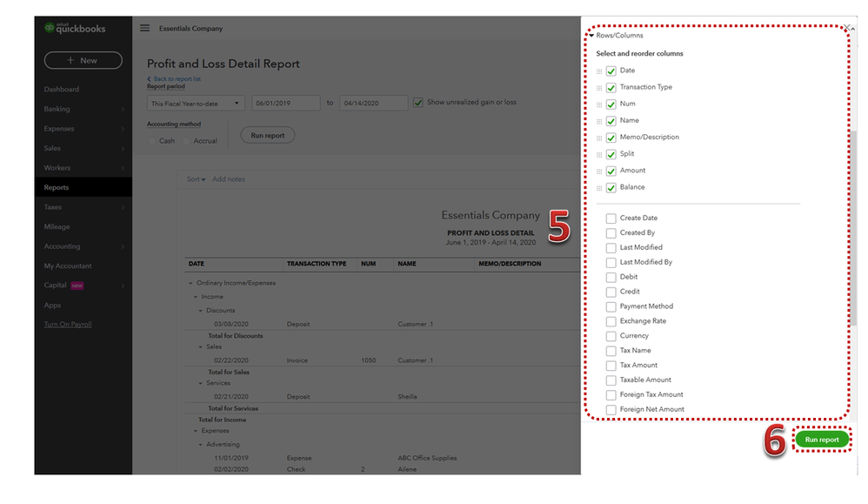The height and width of the screenshot is (504, 868).
Task: Grab the drag handle beside Num column
Action: coord(599,104)
